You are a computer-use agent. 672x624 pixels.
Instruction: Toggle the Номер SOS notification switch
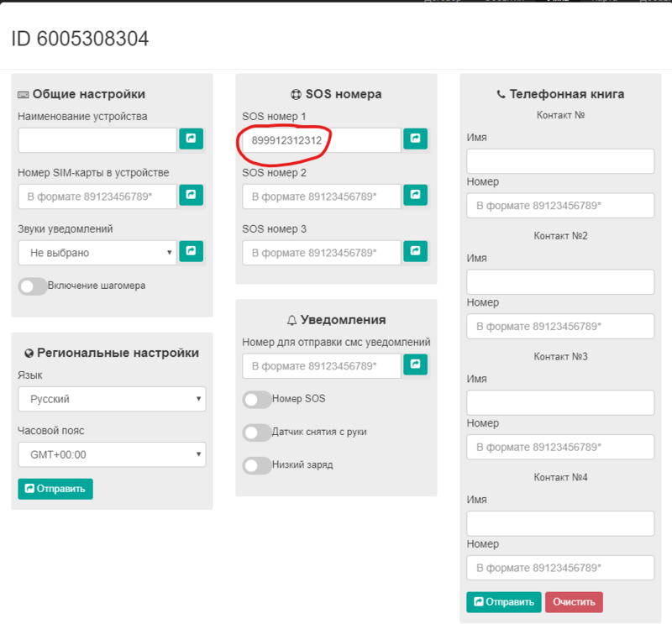256,400
